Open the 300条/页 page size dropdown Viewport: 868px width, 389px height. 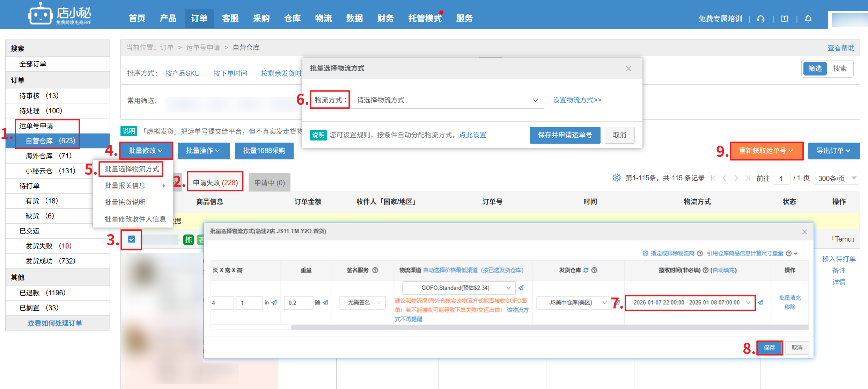(x=837, y=178)
